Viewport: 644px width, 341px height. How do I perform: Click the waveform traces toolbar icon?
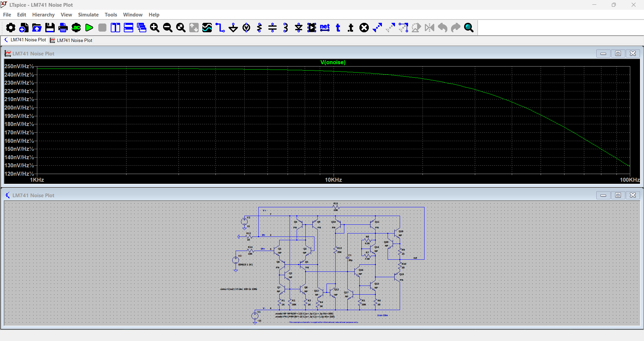point(207,28)
